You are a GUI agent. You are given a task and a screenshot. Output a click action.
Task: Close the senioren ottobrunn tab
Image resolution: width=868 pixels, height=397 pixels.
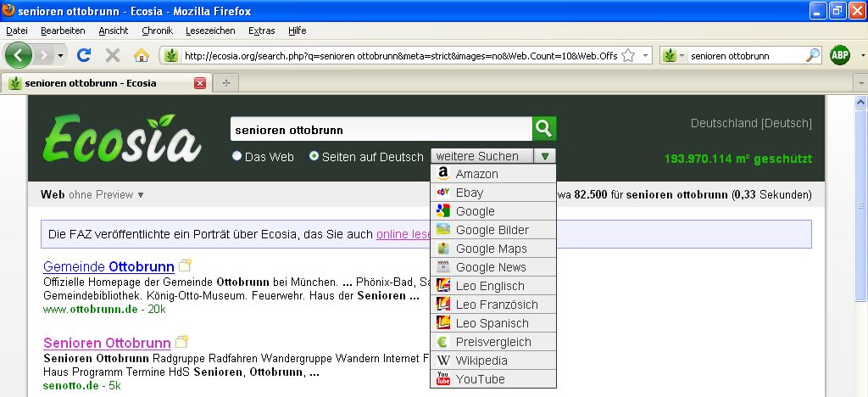tap(200, 83)
